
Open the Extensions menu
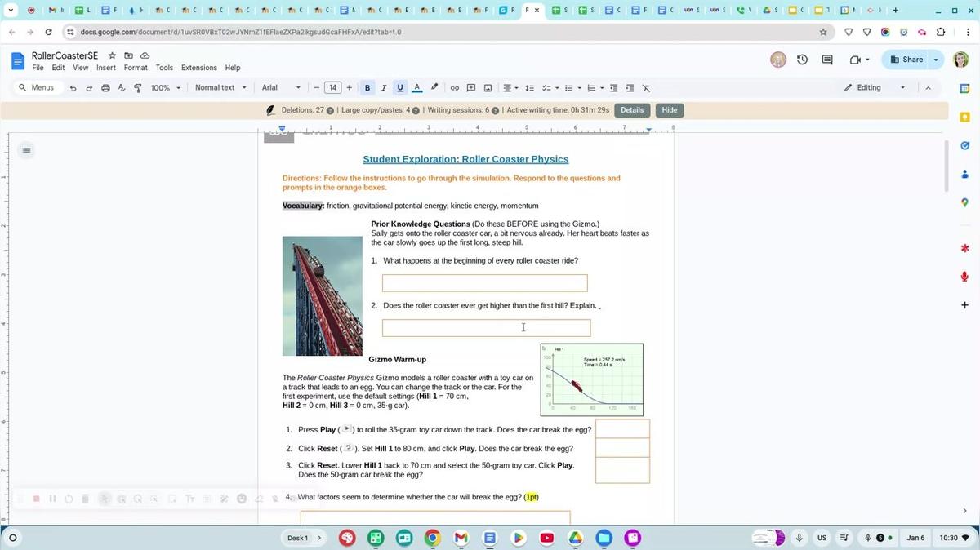199,68
